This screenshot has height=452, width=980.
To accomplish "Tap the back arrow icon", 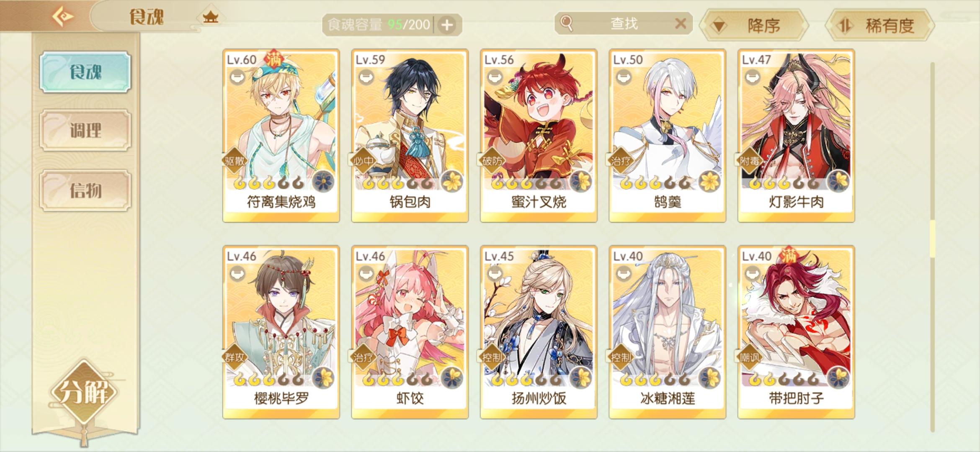I will 63,17.
